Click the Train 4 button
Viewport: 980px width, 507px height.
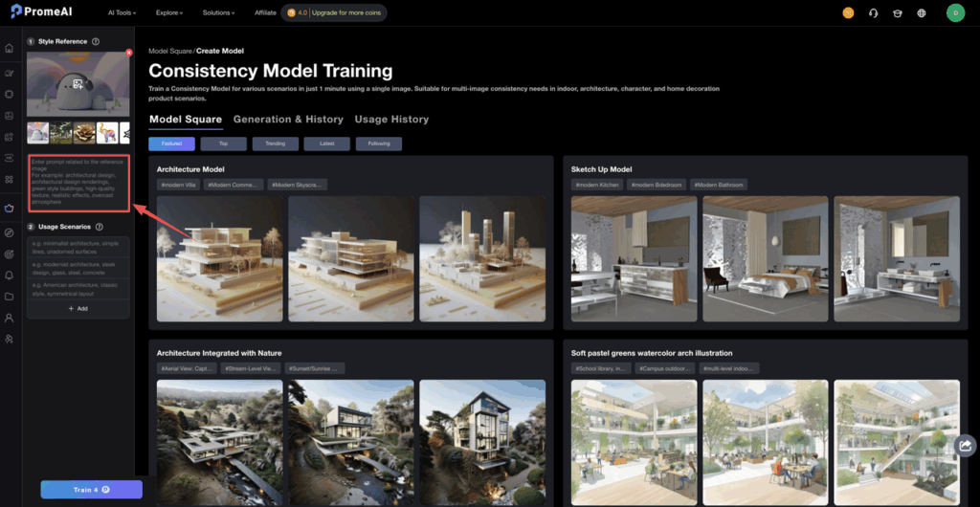(91, 490)
